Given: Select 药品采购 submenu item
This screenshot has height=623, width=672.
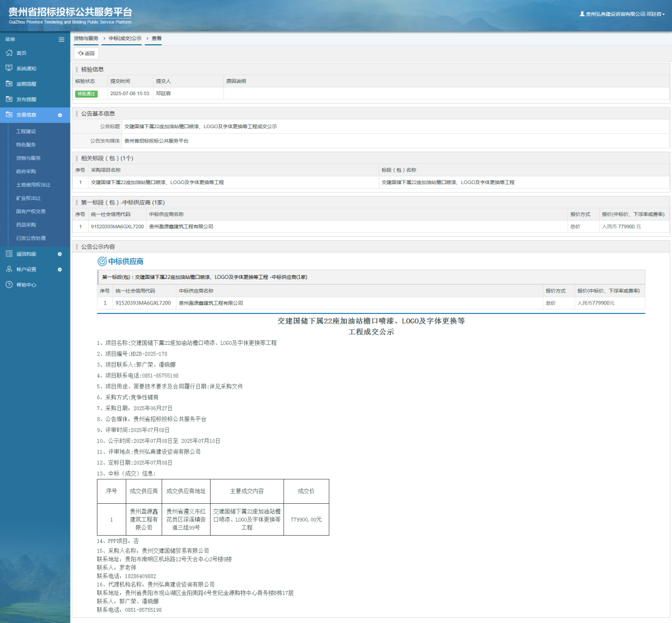Looking at the screenshot, I should click(26, 224).
